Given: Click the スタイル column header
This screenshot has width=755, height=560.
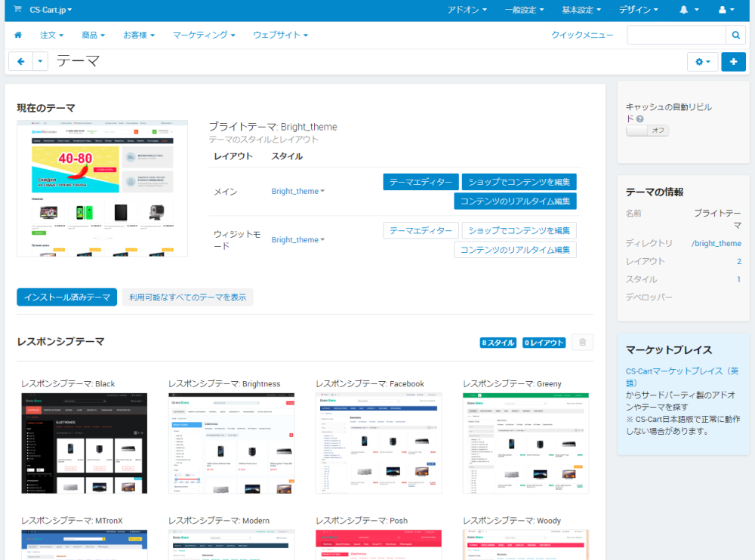Looking at the screenshot, I should pyautogui.click(x=287, y=156).
